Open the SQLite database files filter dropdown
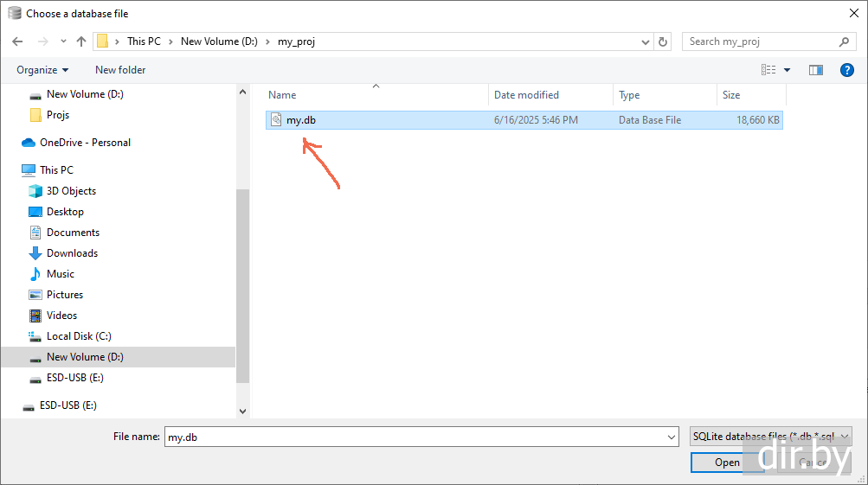 (770, 437)
